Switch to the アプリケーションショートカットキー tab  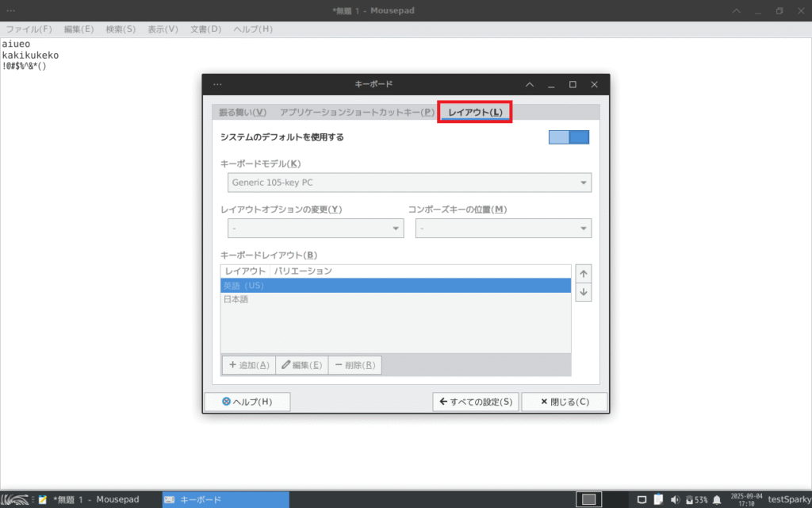click(x=357, y=113)
